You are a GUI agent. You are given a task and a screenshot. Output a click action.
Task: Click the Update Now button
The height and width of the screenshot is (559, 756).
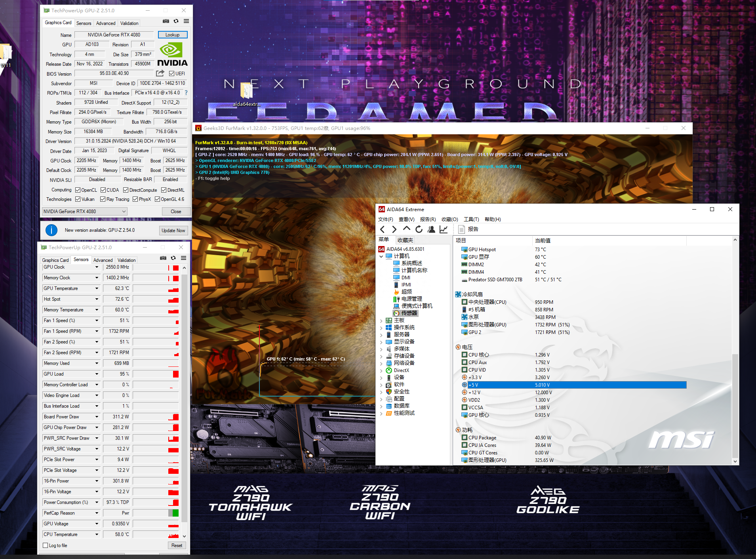[173, 231]
